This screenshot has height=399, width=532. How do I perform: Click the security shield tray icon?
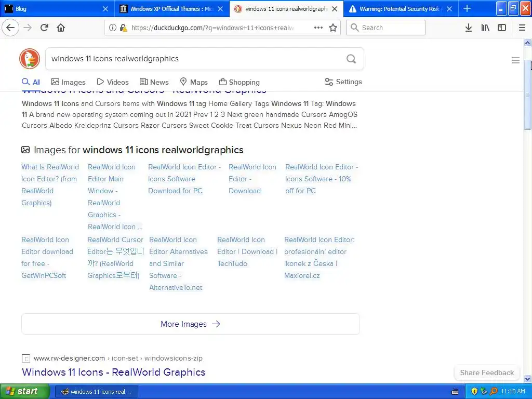pos(474,391)
